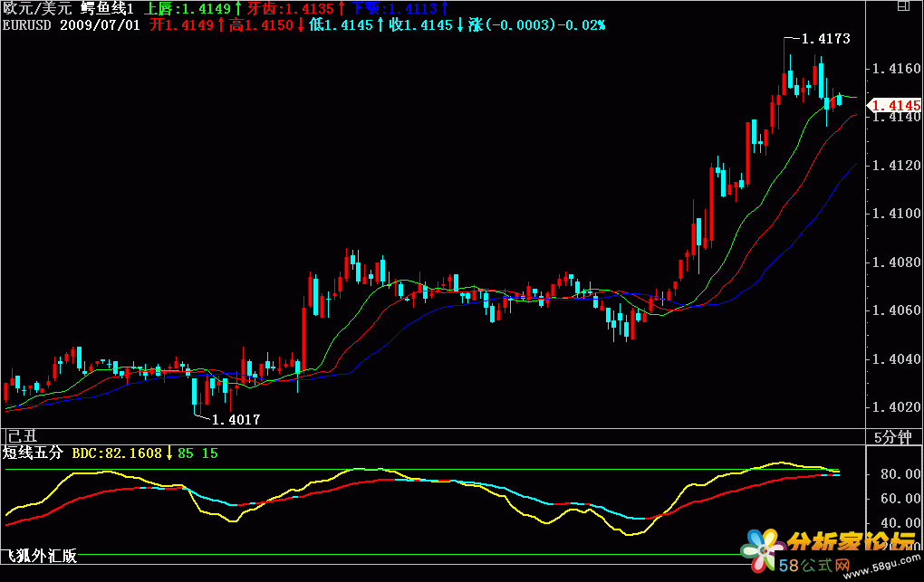Click the 1.4080 price axis label
The width and height of the screenshot is (924, 582).
pyautogui.click(x=896, y=262)
